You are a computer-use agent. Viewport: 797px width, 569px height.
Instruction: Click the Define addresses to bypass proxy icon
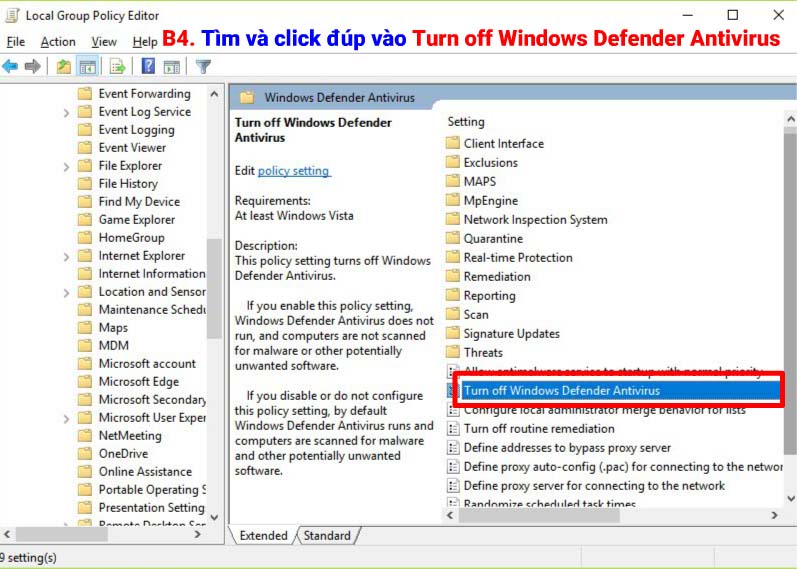click(452, 447)
